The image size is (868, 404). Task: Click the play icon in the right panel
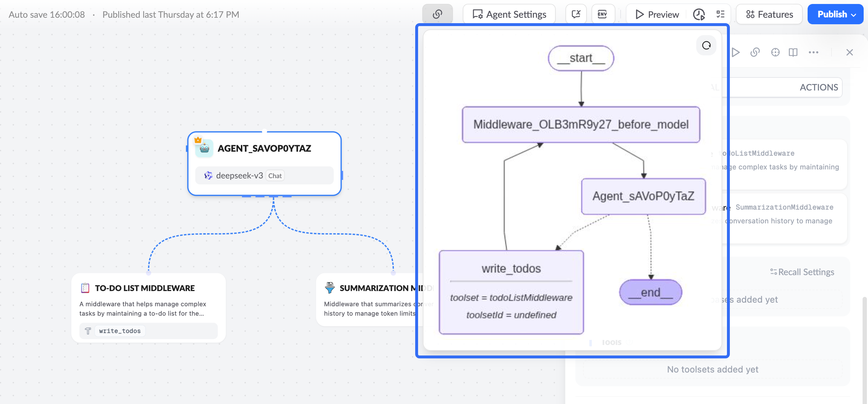(736, 52)
